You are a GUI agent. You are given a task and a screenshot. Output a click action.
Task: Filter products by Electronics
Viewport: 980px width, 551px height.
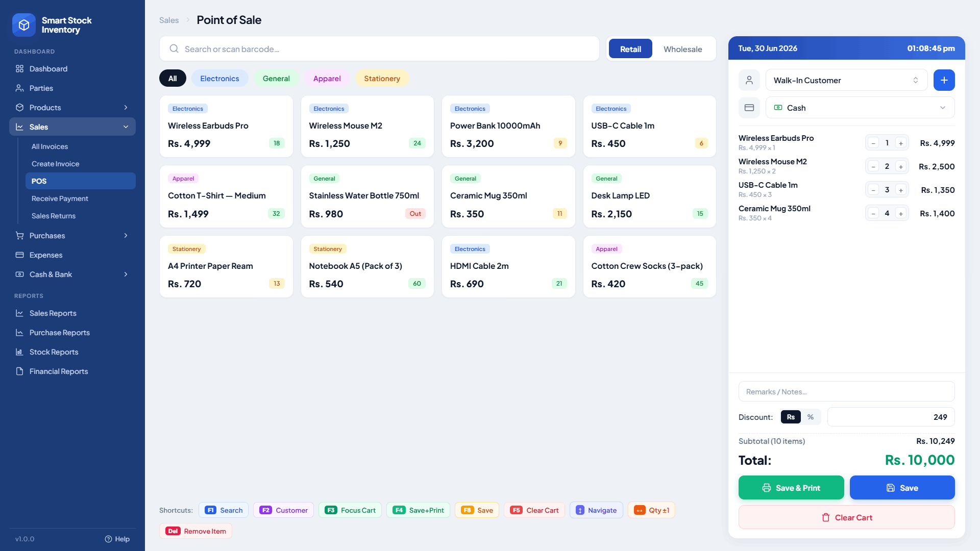click(x=219, y=79)
